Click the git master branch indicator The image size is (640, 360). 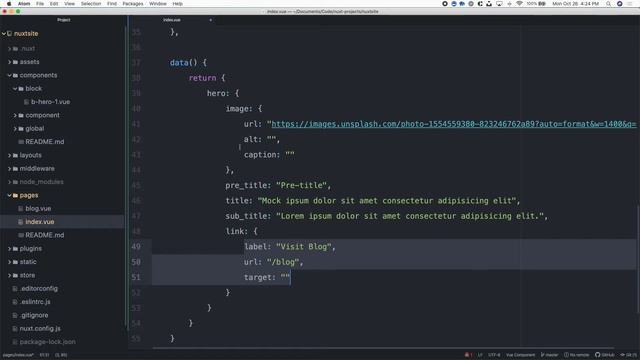(x=549, y=355)
